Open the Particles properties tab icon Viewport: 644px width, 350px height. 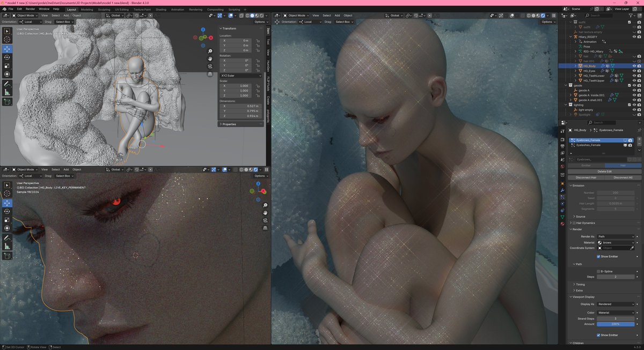pyautogui.click(x=562, y=197)
